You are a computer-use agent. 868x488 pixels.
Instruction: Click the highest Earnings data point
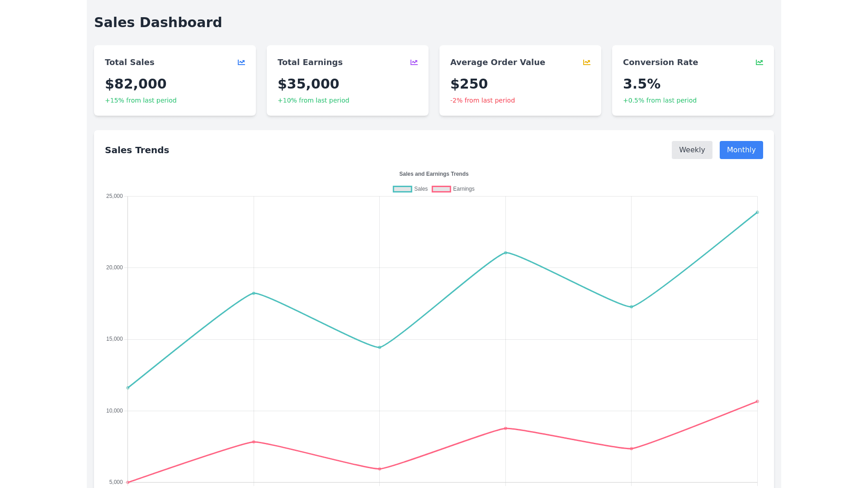click(757, 401)
